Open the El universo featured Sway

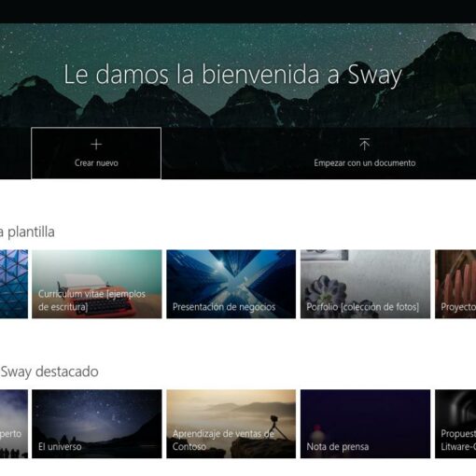tap(97, 424)
